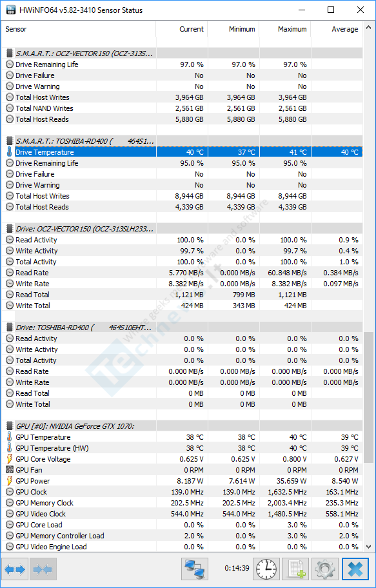Click the vertical scrollbar thumb
This screenshot has height=588, width=376.
(x=368, y=398)
